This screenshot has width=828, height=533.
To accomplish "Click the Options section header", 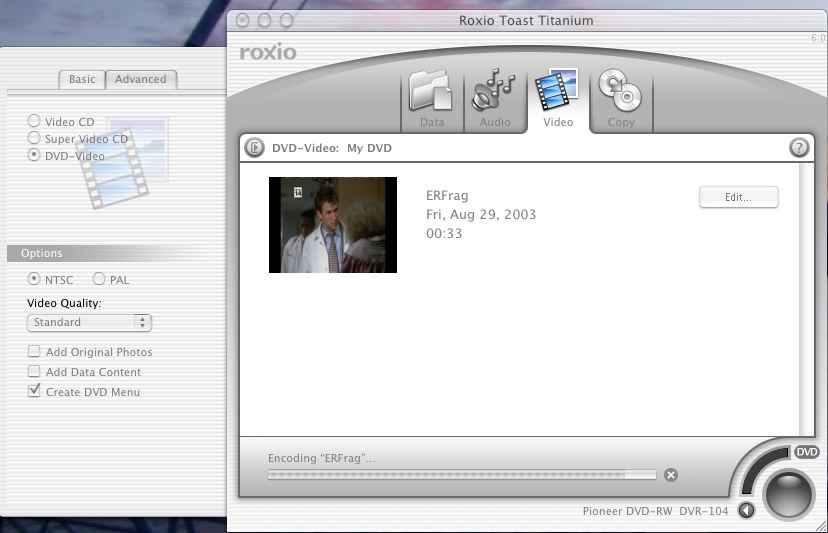I will [x=114, y=253].
